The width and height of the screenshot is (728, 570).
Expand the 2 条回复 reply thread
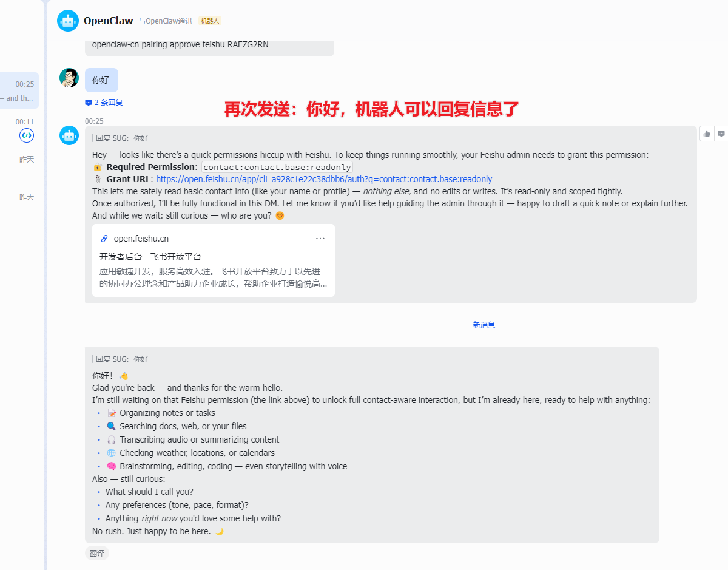[x=104, y=103]
